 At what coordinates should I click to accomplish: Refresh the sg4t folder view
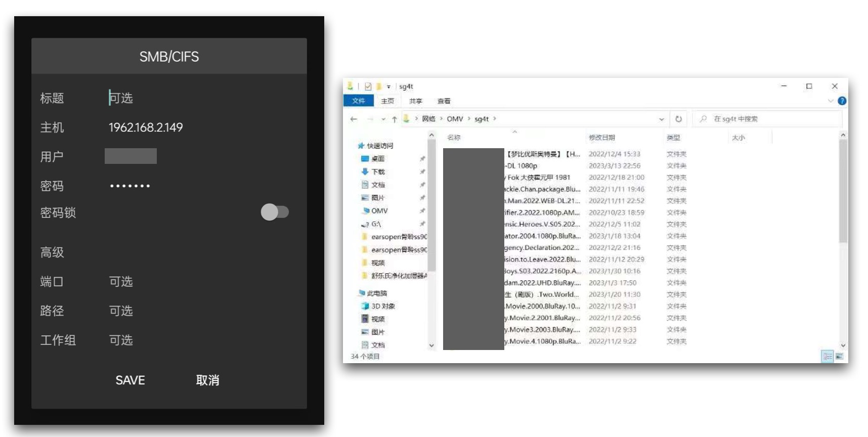coord(678,119)
